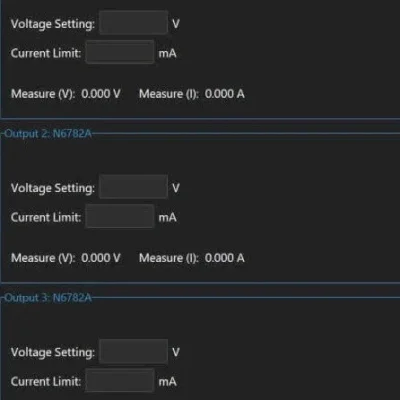
Task: Click the V unit beside Output 2 voltage field
Action: pyautogui.click(x=176, y=188)
